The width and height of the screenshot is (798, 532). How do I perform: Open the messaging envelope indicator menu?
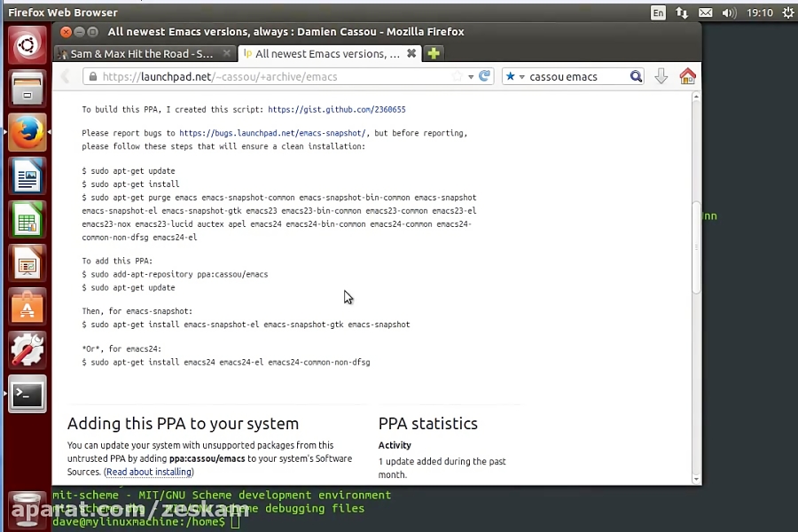coord(705,12)
